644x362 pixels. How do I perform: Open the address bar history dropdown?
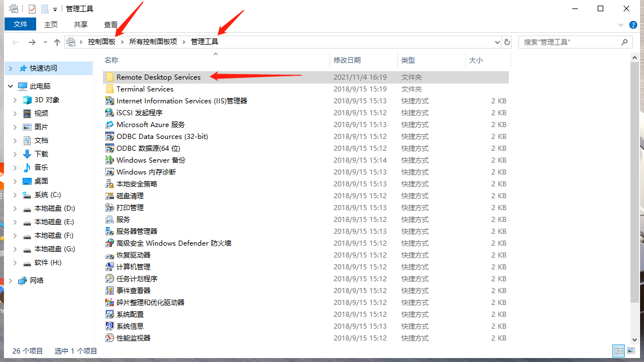(x=498, y=42)
